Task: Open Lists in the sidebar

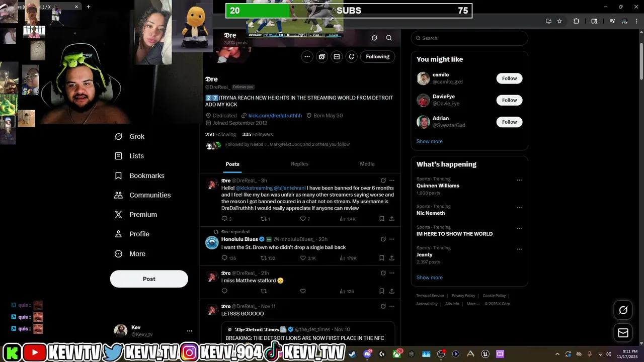Action: [129, 156]
